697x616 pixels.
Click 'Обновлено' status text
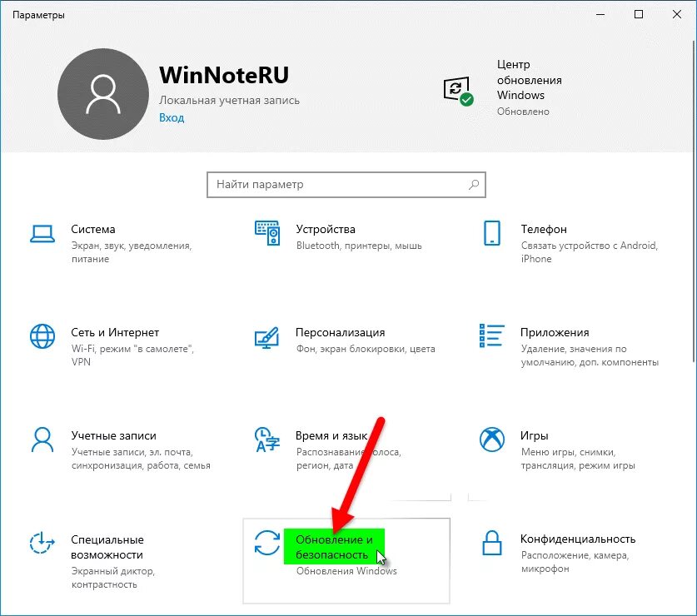tap(523, 112)
